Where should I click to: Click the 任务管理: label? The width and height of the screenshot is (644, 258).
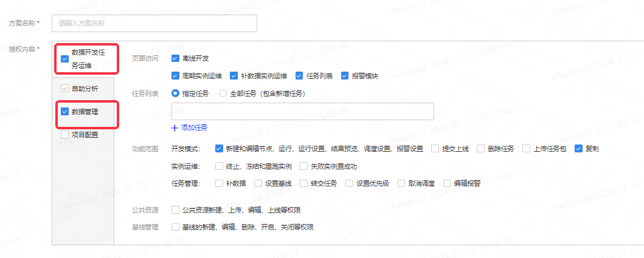tap(185, 183)
